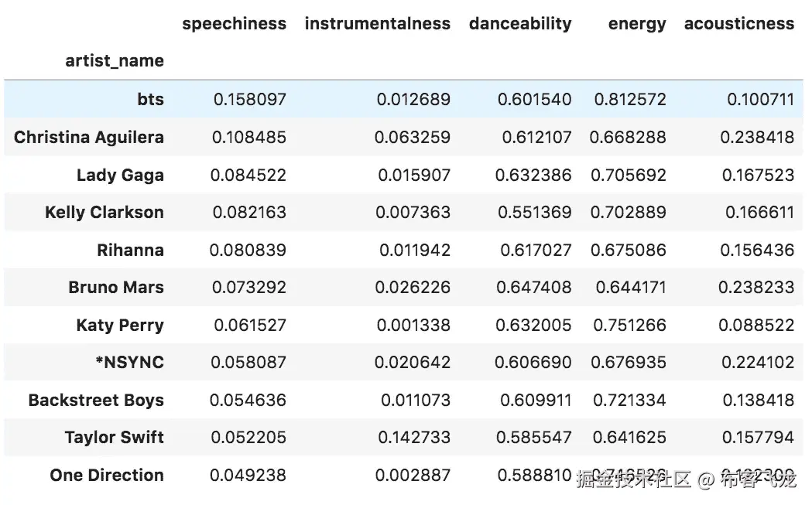Click the acousticness column header

pos(738,24)
